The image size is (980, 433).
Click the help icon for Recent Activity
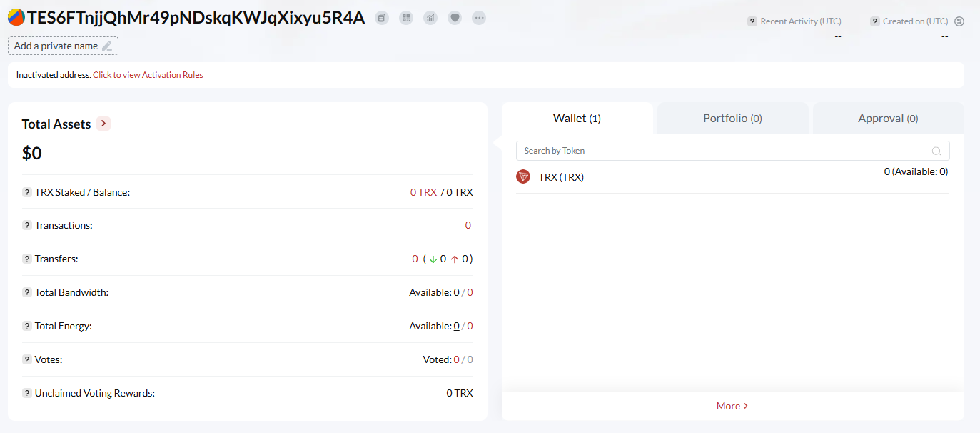pos(752,21)
